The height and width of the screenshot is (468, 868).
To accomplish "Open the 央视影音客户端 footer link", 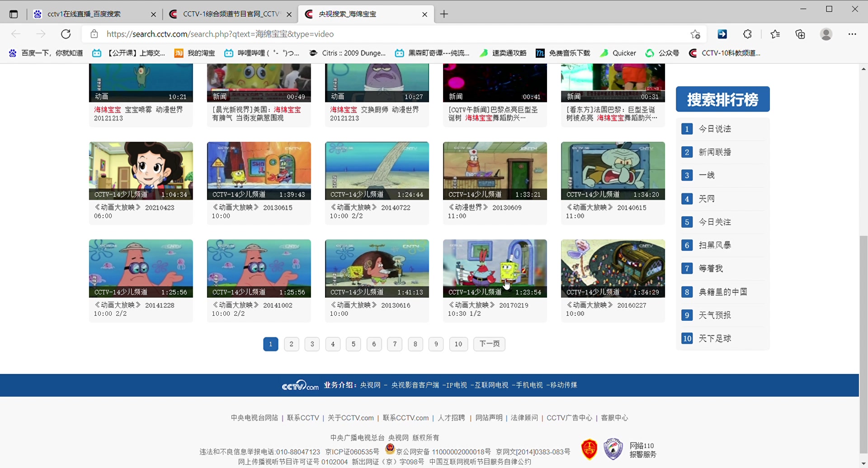I will [x=415, y=385].
